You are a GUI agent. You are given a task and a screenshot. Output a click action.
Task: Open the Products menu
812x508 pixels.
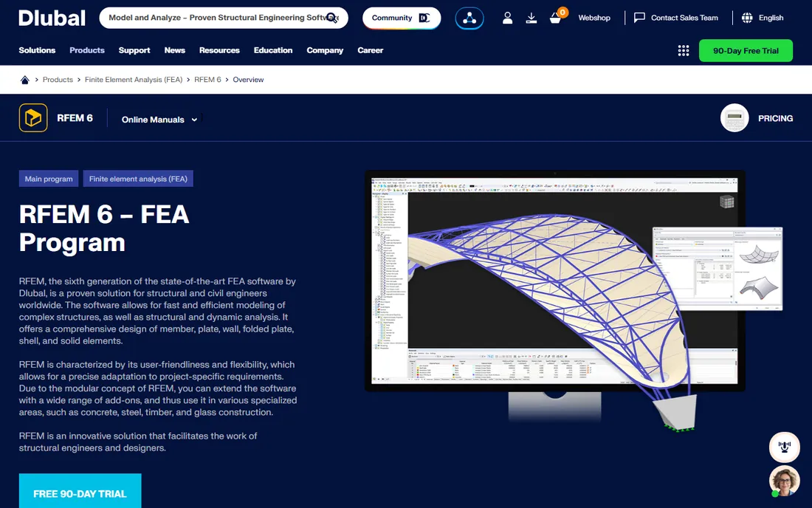click(87, 50)
